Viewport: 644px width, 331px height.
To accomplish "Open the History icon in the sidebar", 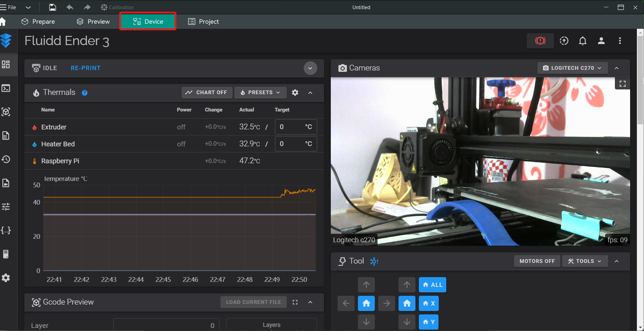I will 6,159.
